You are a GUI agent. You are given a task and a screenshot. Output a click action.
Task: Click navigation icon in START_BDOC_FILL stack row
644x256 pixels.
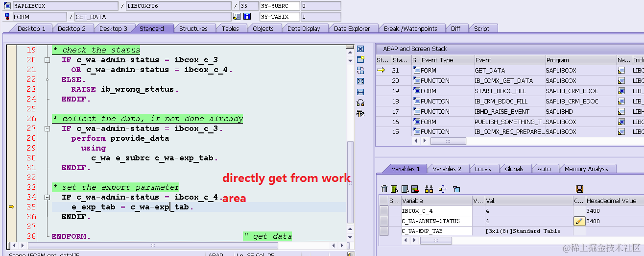click(x=621, y=91)
